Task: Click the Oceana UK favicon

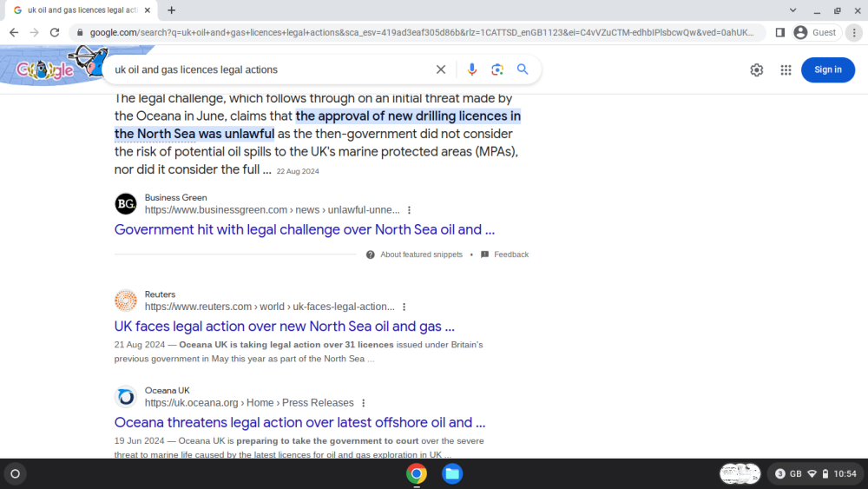Action: pyautogui.click(x=126, y=397)
